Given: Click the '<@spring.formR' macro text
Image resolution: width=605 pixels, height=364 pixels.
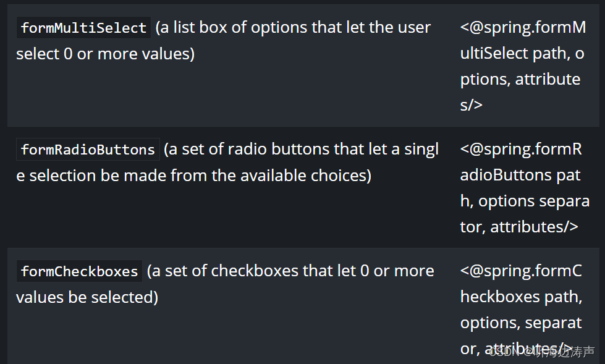Looking at the screenshot, I should [x=521, y=149].
